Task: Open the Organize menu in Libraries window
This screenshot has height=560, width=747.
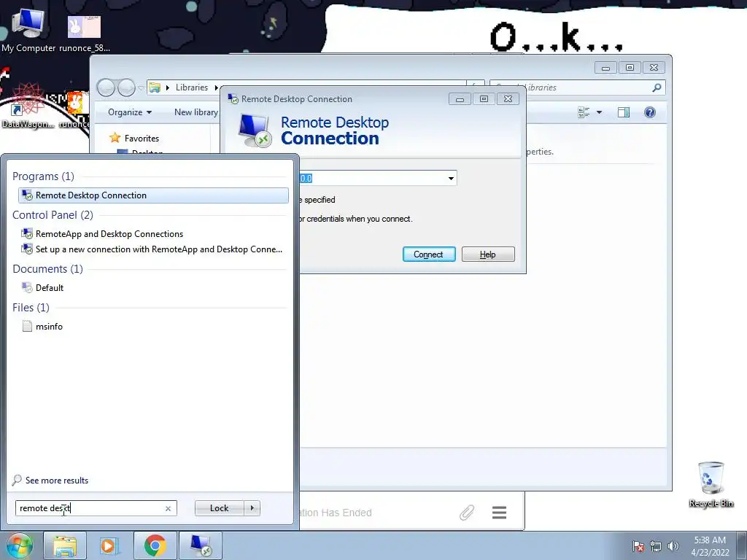Action: [130, 112]
